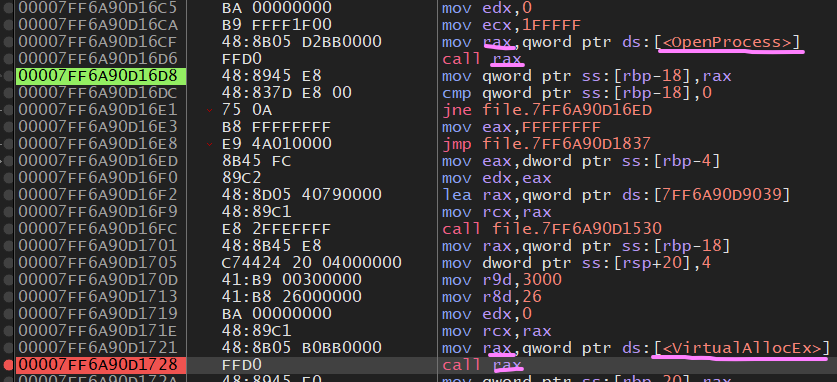Select the instruction referencing <OpenProcess>
Image resolution: width=837 pixels, height=382 pixels.
point(621,42)
